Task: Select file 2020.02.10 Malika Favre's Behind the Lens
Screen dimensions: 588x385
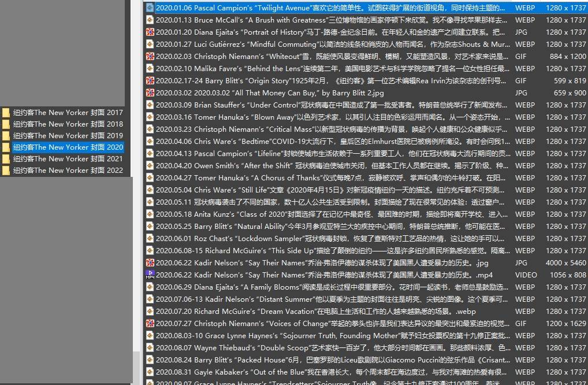Action: [333, 68]
